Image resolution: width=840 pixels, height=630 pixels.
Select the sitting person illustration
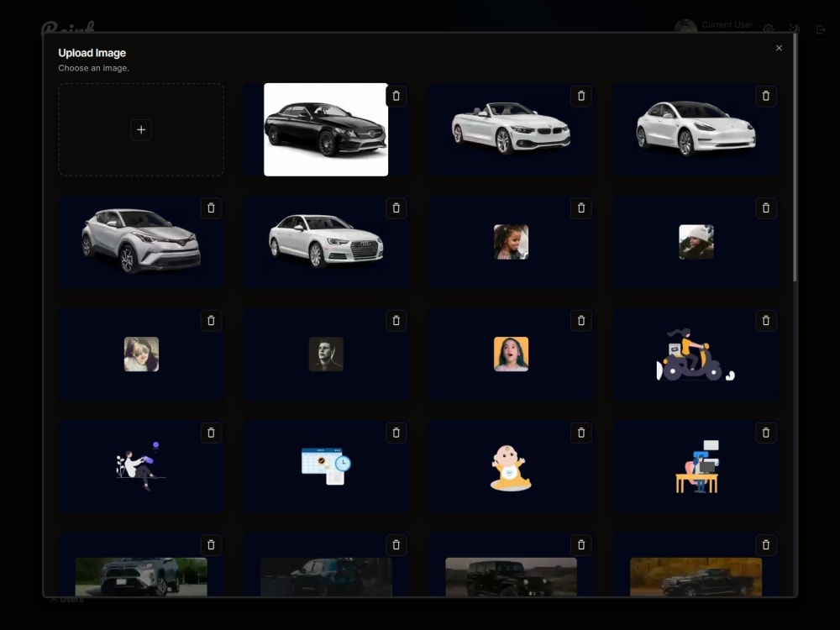[141, 466]
